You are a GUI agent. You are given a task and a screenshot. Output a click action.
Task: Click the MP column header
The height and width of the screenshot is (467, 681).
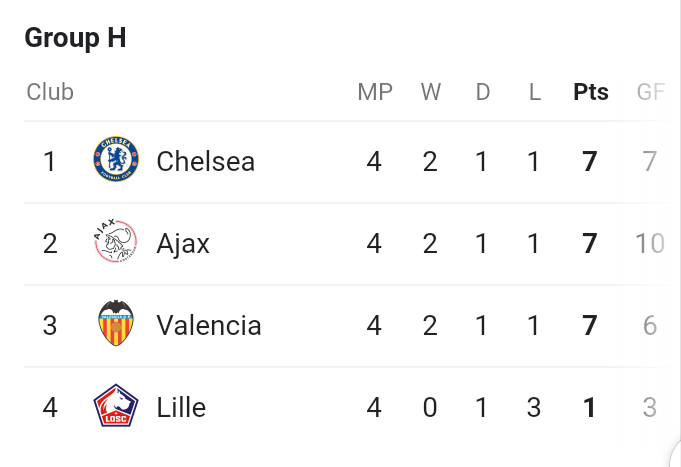[x=375, y=92]
